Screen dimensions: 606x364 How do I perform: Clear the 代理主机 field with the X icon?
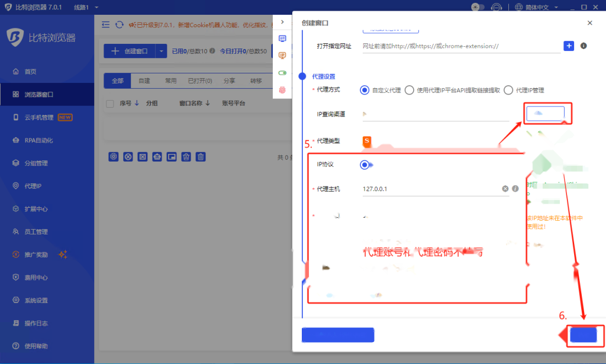(505, 189)
